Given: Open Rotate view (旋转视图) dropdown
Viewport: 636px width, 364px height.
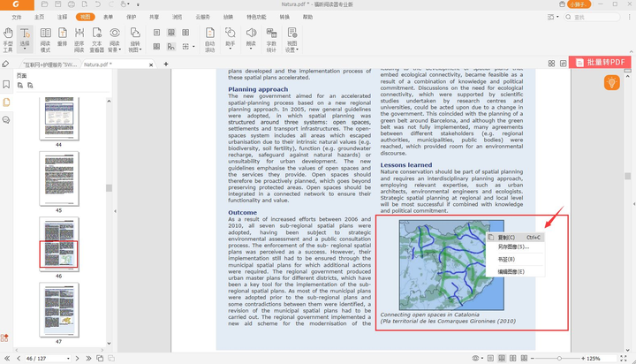Looking at the screenshot, I should (x=135, y=40).
